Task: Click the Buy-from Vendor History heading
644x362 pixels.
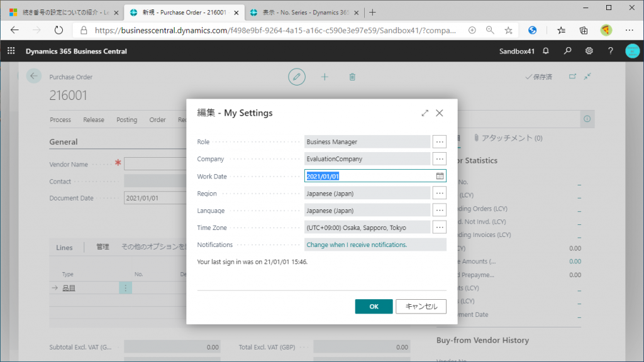Action: pyautogui.click(x=482, y=340)
